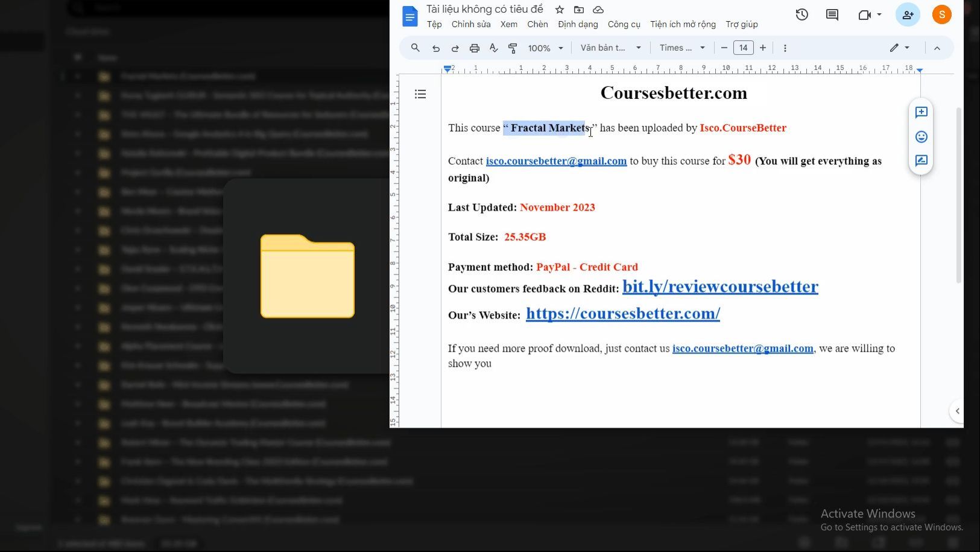Screen dimensions: 980x552
Task: Click the red 'Isco.CourseBetter' text
Action: [743, 128]
